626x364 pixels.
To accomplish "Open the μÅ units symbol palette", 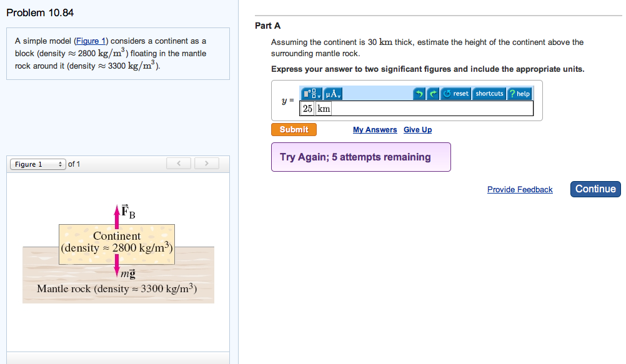I will pyautogui.click(x=329, y=93).
